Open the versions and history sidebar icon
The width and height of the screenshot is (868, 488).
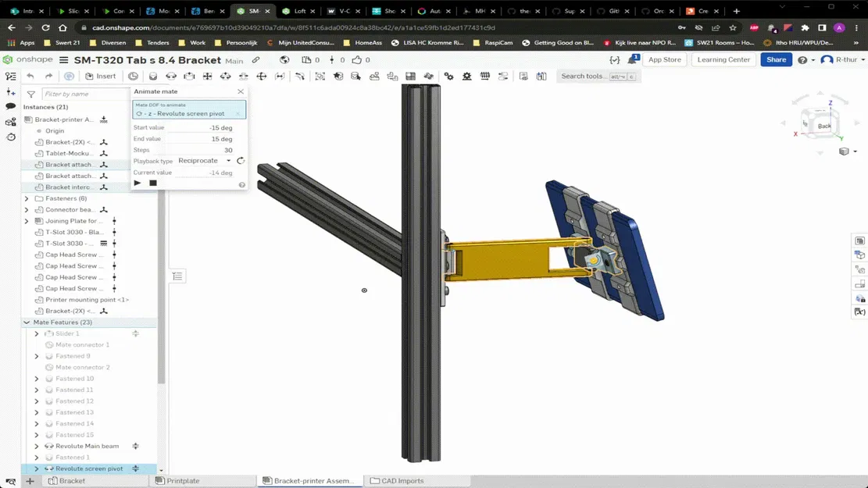coord(10,136)
